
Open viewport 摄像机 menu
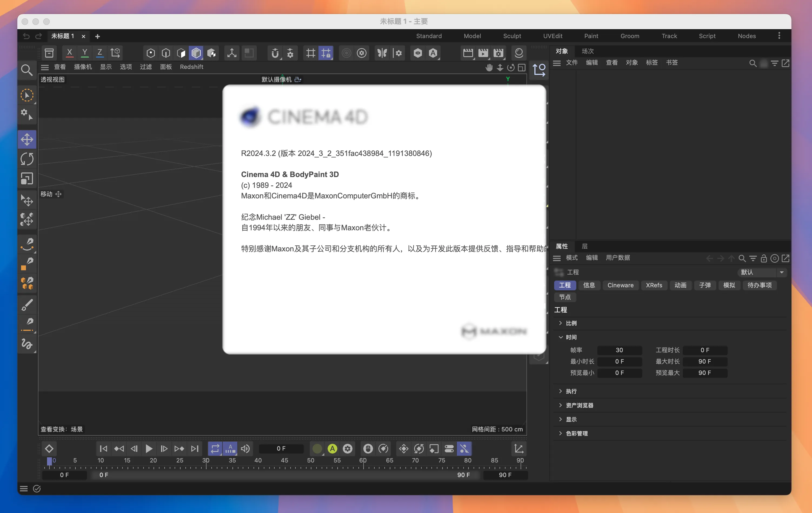[83, 67]
